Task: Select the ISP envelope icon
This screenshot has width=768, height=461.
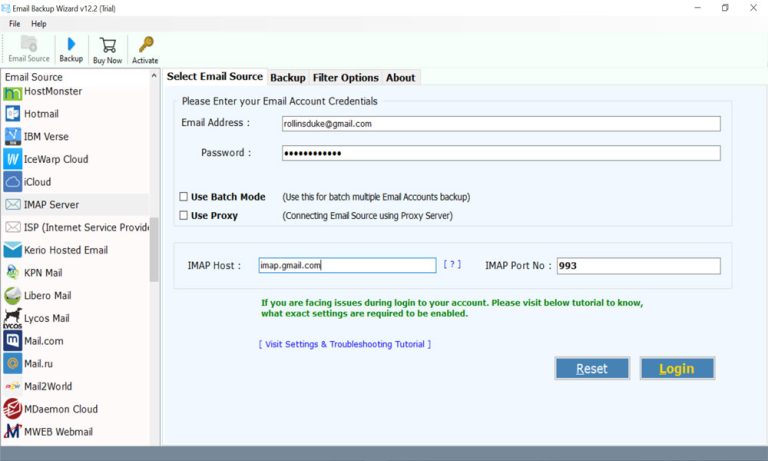Action: 13,227
